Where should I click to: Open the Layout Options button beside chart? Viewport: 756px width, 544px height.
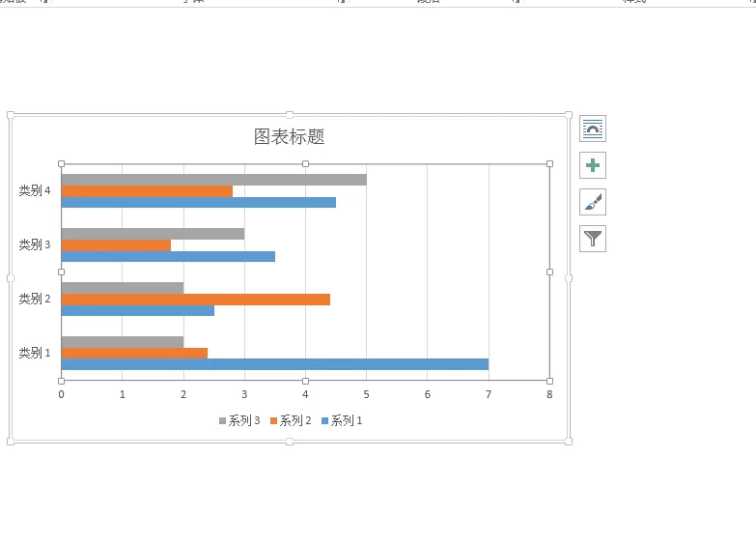(593, 129)
